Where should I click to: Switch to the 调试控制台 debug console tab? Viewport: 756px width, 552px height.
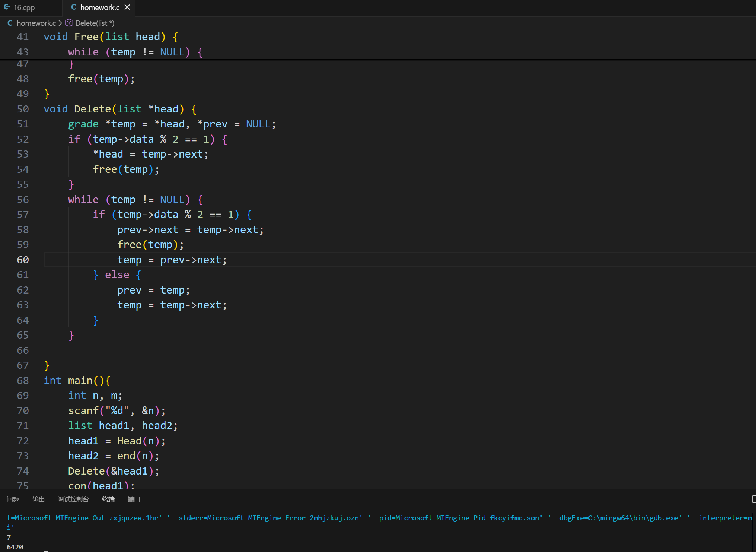pyautogui.click(x=73, y=499)
